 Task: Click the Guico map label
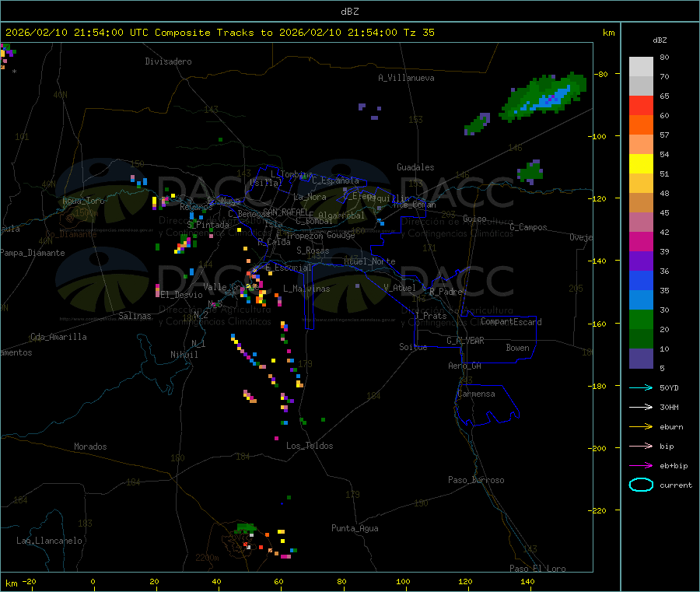(474, 219)
